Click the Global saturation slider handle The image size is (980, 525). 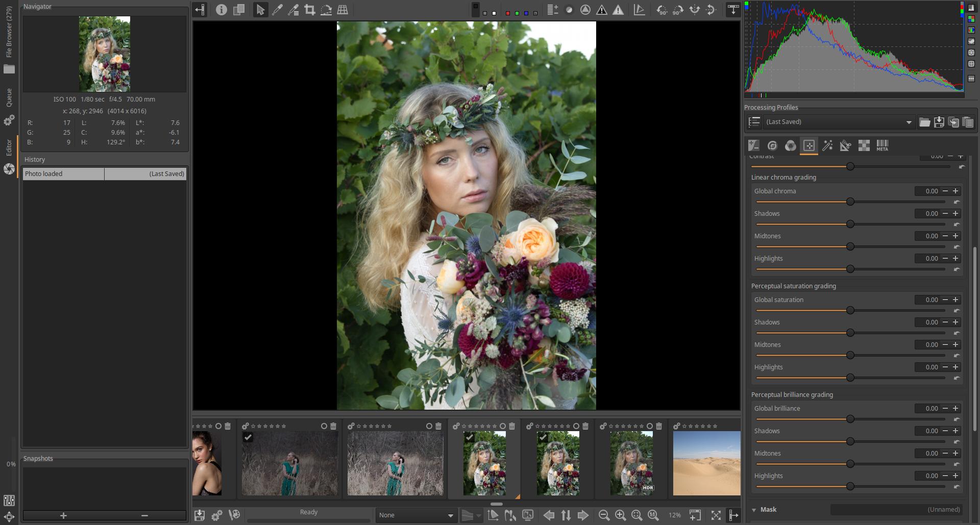pyautogui.click(x=850, y=310)
